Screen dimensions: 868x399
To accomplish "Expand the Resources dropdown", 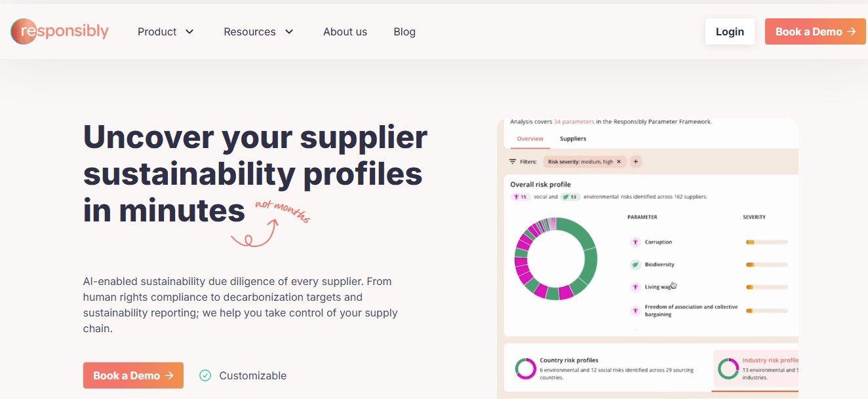I will click(258, 31).
